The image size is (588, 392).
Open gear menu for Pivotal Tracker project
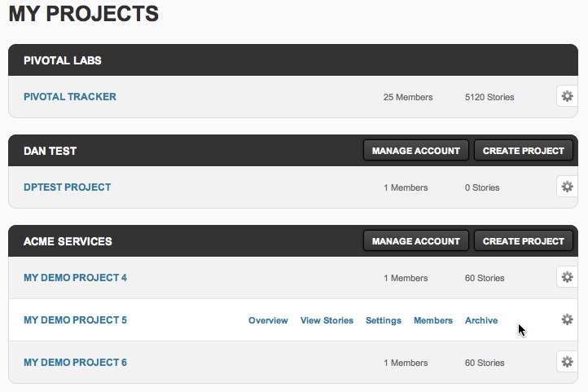tap(567, 96)
